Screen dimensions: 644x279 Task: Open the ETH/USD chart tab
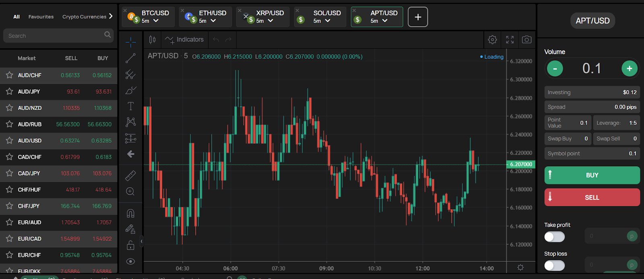pyautogui.click(x=212, y=13)
